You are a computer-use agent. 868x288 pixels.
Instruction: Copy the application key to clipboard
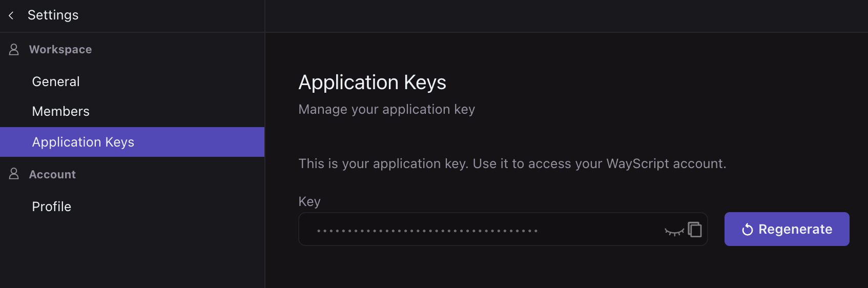695,230
